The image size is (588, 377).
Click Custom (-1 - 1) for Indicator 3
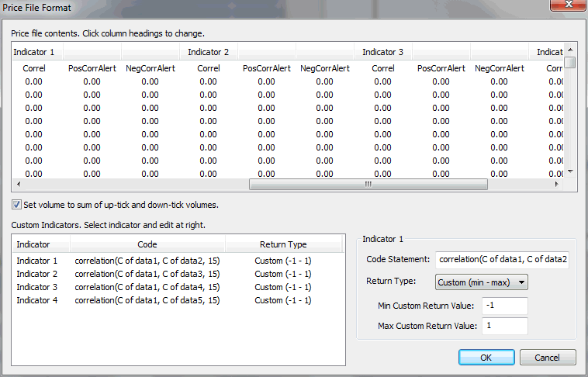tap(283, 287)
